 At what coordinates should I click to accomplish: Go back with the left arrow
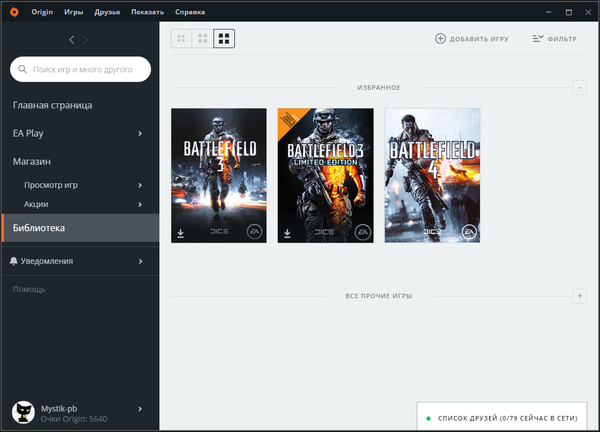[x=72, y=40]
